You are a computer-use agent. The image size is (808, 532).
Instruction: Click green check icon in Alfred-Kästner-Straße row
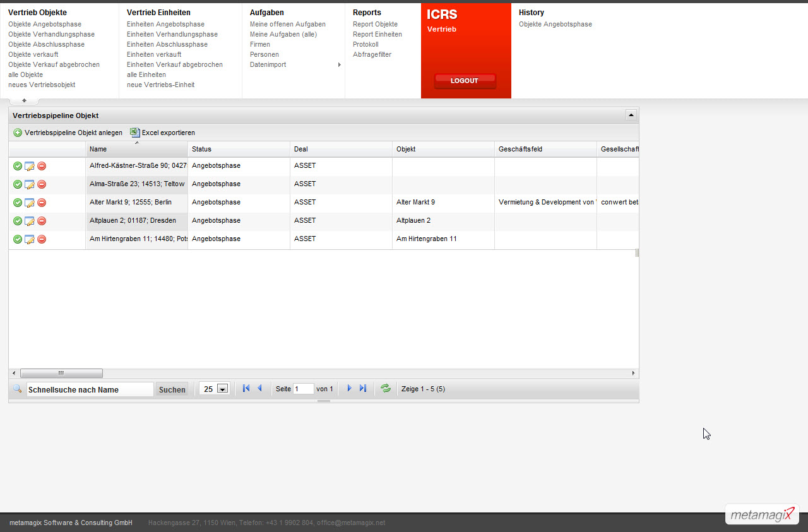(x=18, y=166)
